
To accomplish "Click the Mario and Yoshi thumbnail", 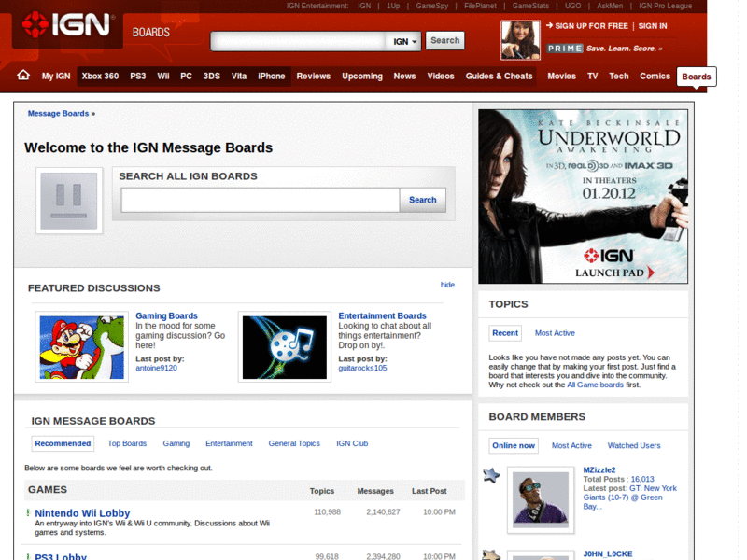I will click(x=81, y=347).
